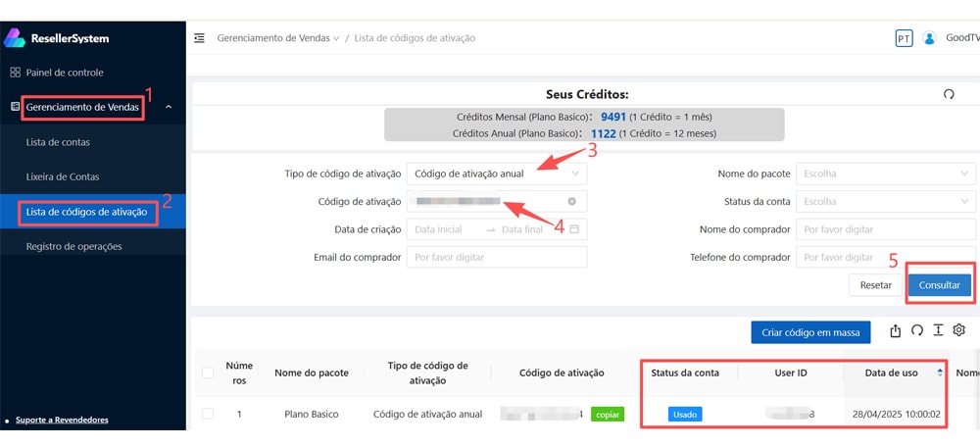This screenshot has height=447, width=980.
Task: Click Lista de códigos de ativação breadcrumb
Action: click(x=415, y=38)
